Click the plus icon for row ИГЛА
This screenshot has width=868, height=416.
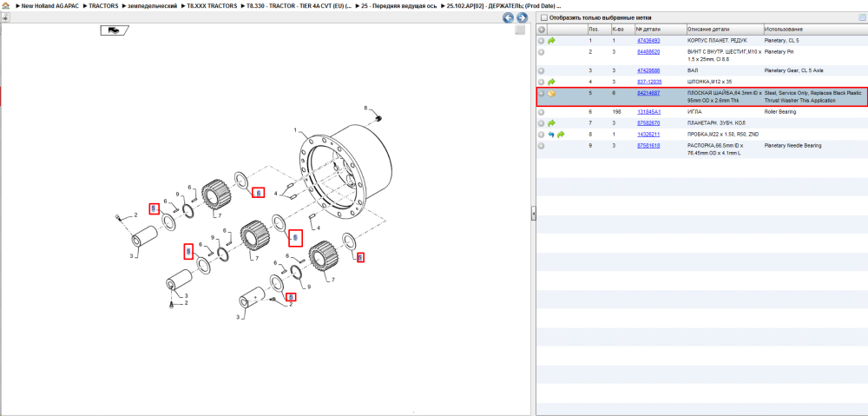[x=542, y=112]
